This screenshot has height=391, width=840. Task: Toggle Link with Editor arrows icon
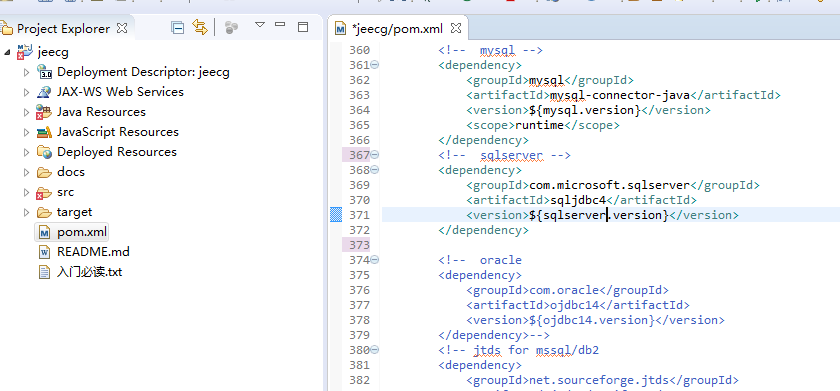point(200,27)
